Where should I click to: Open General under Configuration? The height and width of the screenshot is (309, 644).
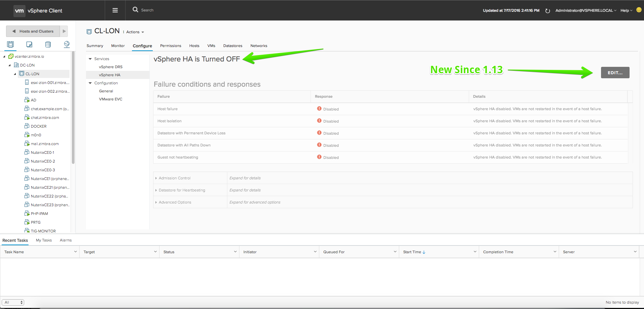(x=106, y=91)
